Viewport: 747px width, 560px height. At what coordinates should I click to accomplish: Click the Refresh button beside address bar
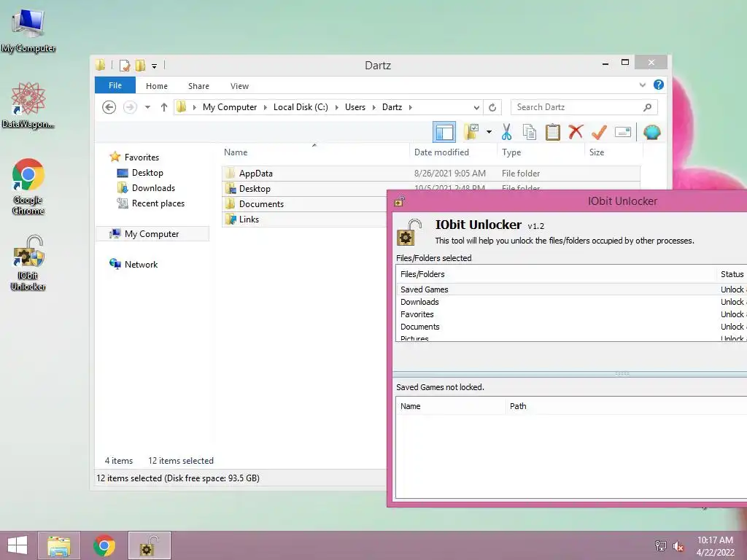click(x=492, y=107)
